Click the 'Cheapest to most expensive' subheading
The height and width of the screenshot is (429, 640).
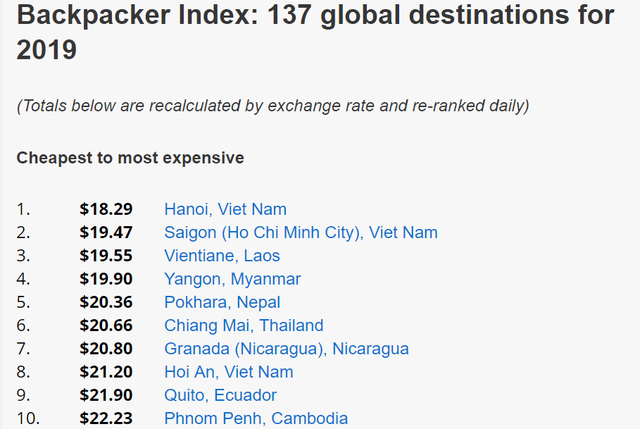(x=130, y=158)
